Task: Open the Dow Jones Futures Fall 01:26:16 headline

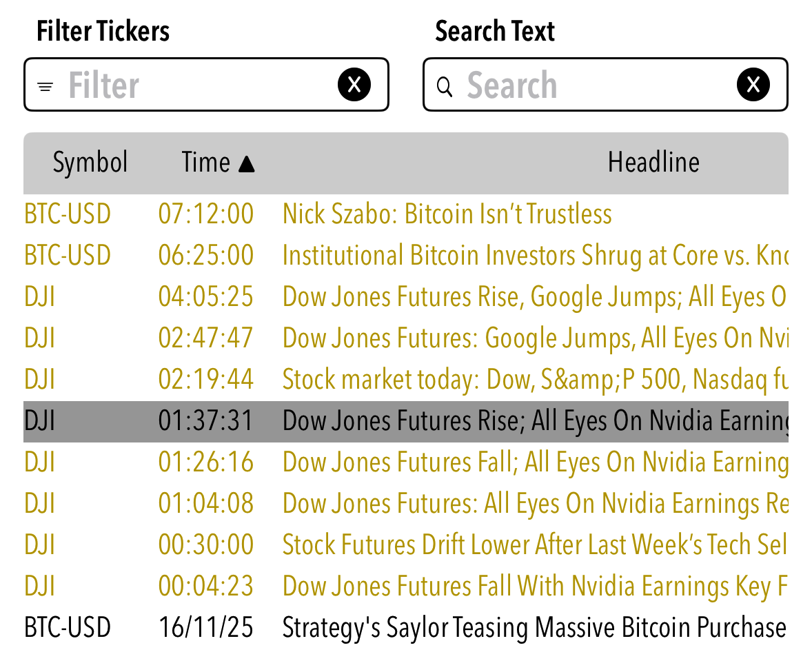Action: click(534, 462)
